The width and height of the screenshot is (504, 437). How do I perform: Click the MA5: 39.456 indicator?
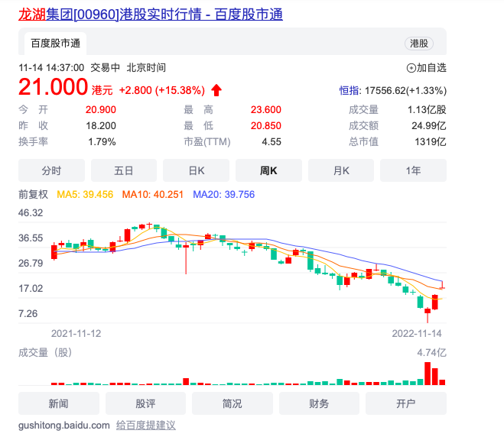[x=85, y=194]
